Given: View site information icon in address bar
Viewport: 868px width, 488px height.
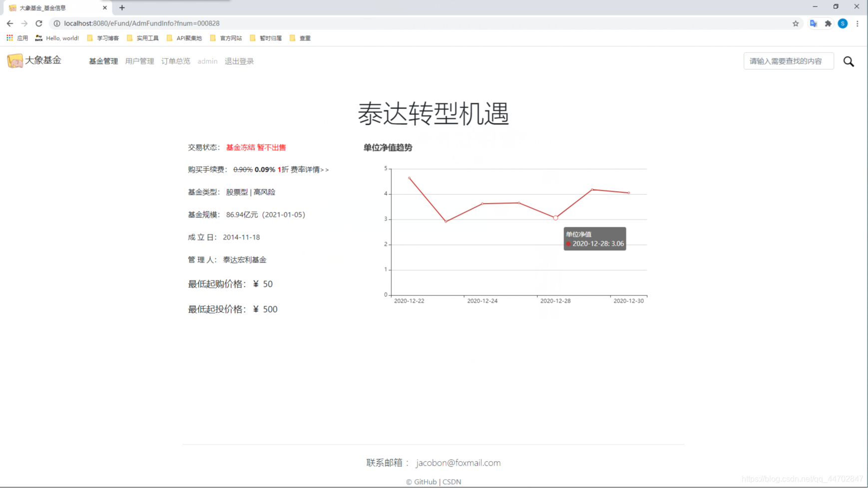Looking at the screenshot, I should coord(57,23).
